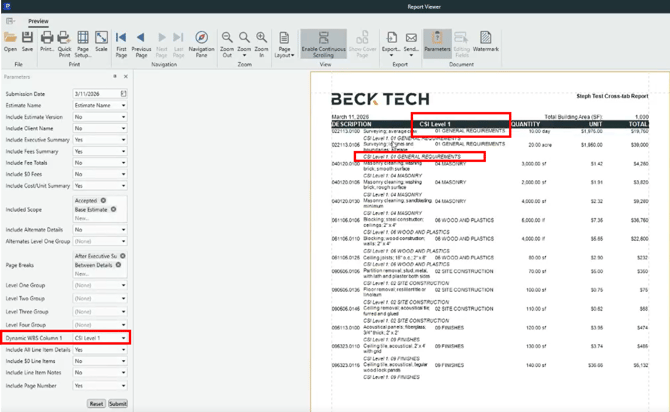Click the Scale icon
670x412 pixels.
coord(101,38)
